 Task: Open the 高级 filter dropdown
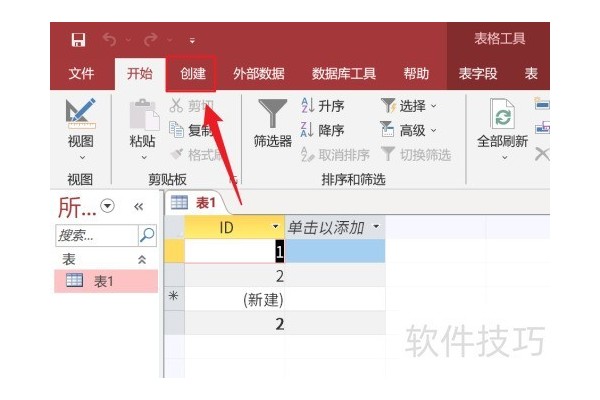click(409, 130)
